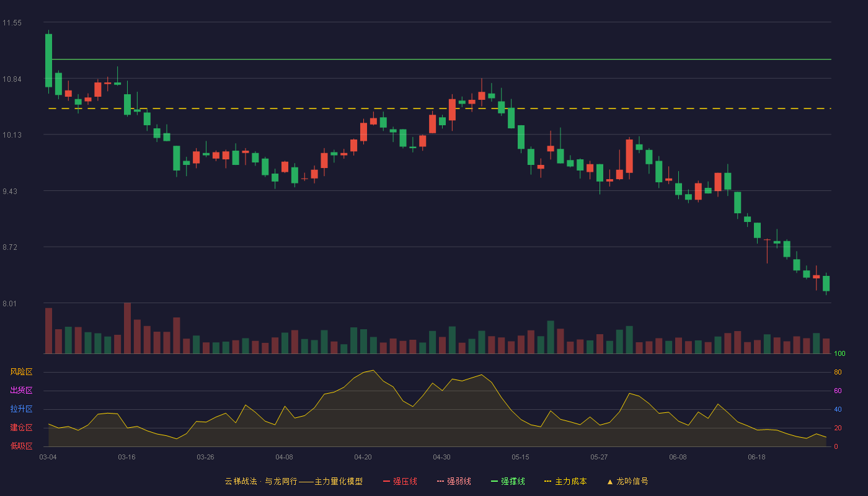
Task: Click the magenta 60 indicator axis value
Action: pyautogui.click(x=838, y=391)
